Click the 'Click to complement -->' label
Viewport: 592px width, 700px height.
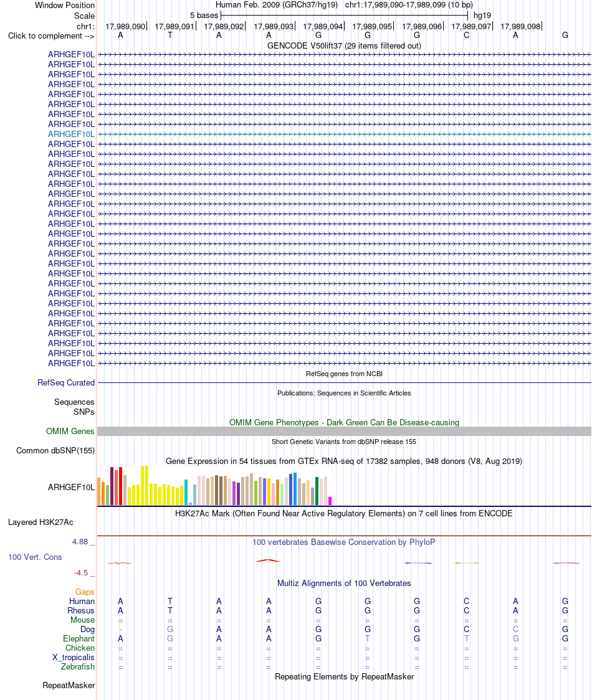(x=51, y=36)
